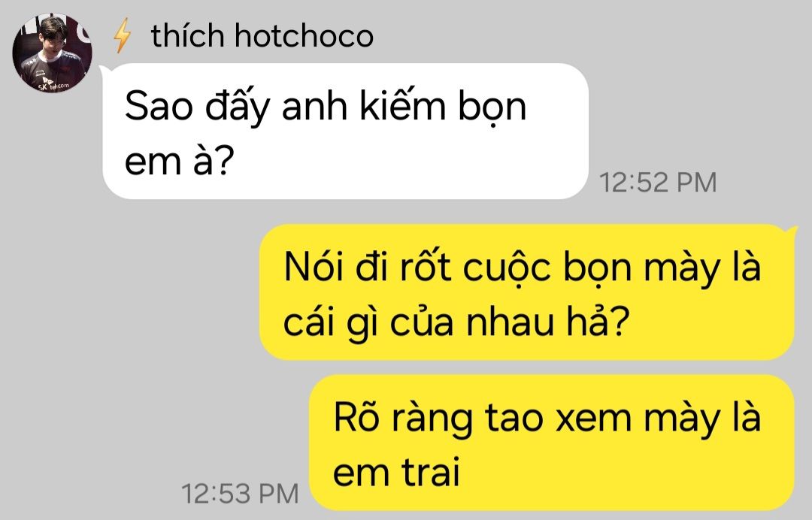Open the sender's round profile avatar
Image resolution: width=812 pixels, height=520 pixels.
(53, 53)
